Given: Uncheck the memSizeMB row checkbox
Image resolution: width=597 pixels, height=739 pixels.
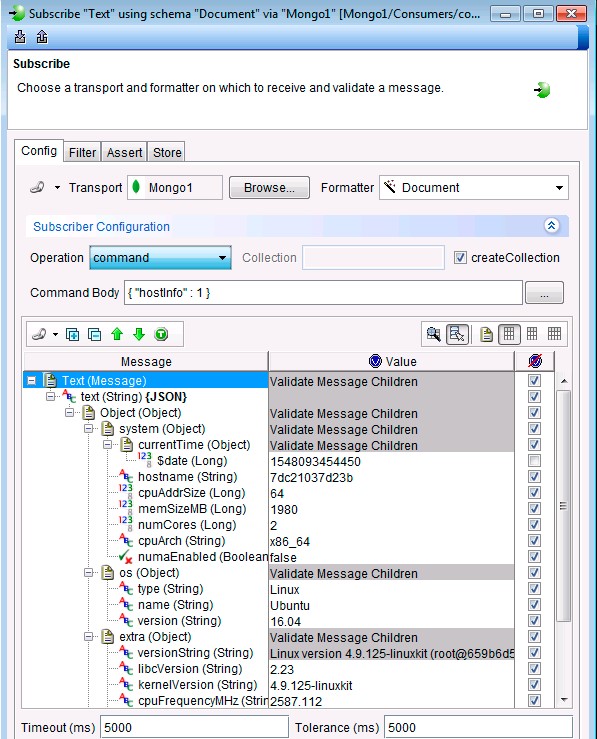Looking at the screenshot, I should click(x=534, y=509).
